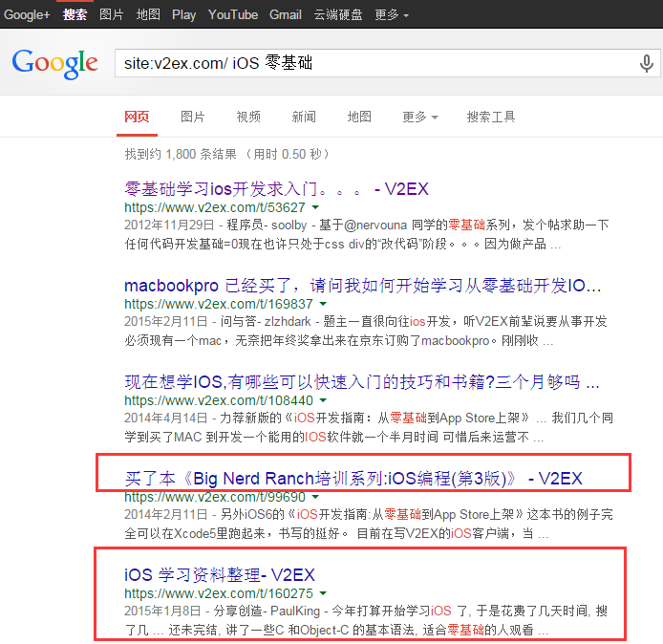Open result 买了本《Big Nerd Ranch培训系列
Viewport: 663px width, 644px height.
[x=353, y=479]
